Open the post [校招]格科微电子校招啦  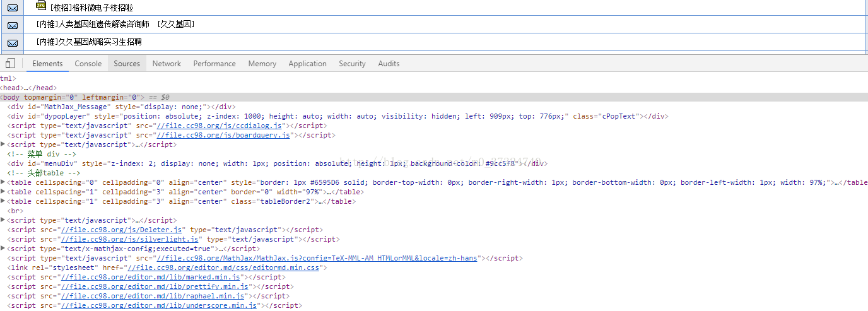[x=91, y=8]
